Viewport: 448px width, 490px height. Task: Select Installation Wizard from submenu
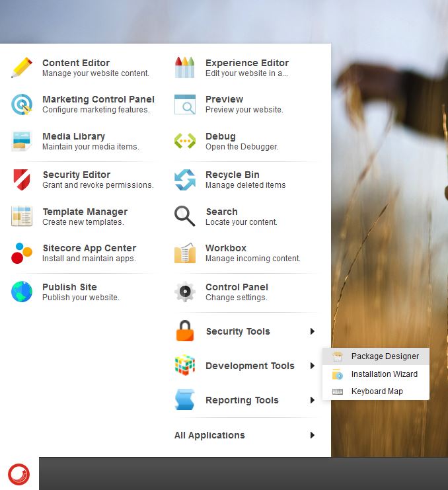376,374
